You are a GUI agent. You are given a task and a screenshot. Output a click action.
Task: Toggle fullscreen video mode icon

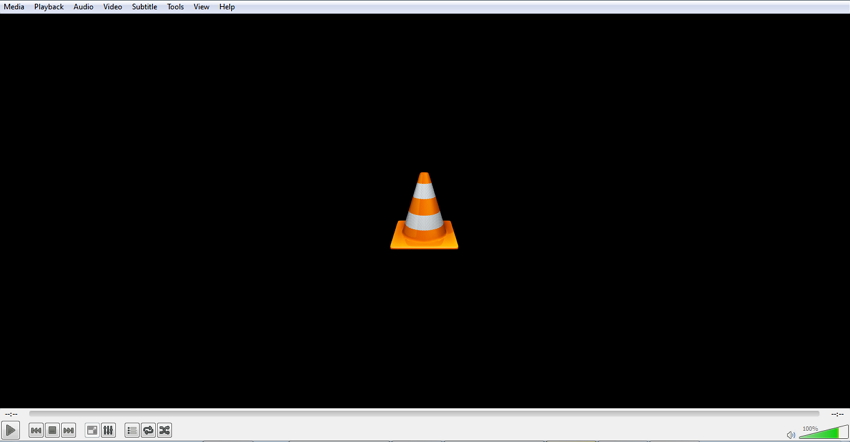click(x=92, y=430)
